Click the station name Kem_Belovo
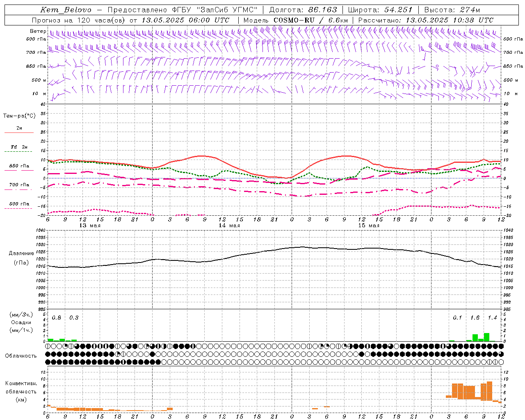This screenshot has height=420, width=525. pos(66,10)
